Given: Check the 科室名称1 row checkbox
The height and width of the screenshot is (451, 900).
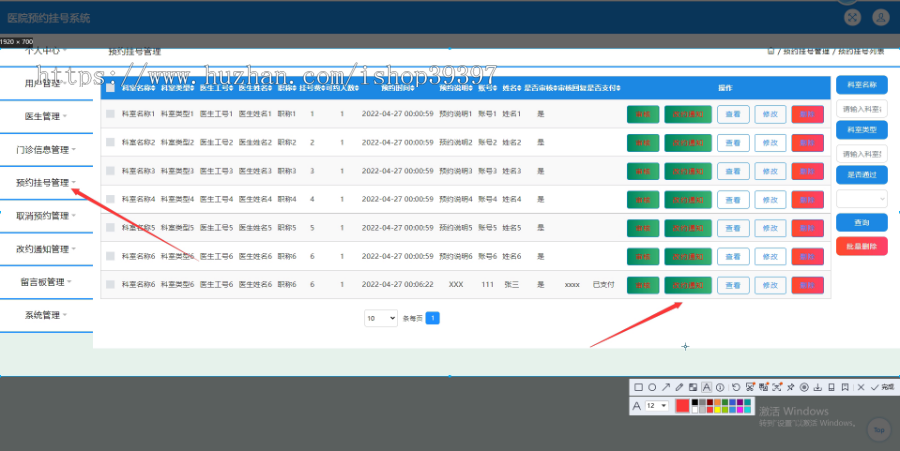Looking at the screenshot, I should pos(110,114).
